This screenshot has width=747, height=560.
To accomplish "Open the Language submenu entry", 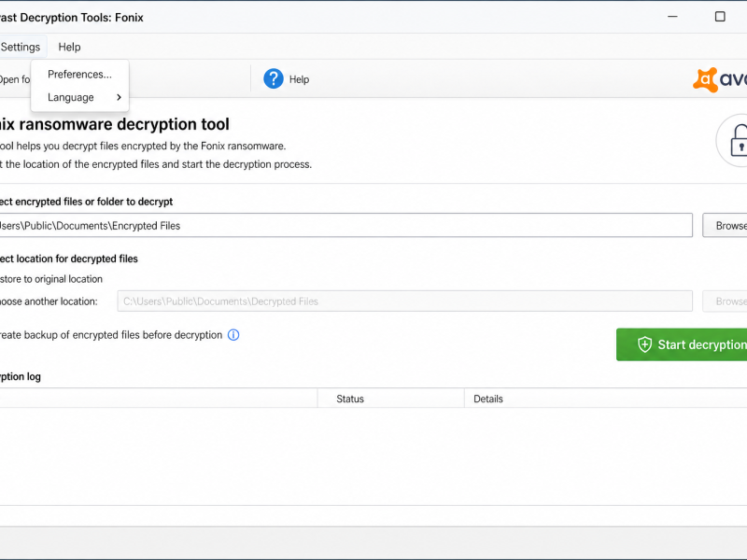I will (x=79, y=97).
